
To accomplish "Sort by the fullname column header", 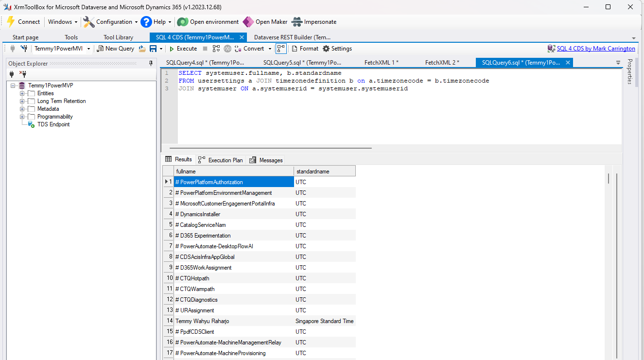I will [x=234, y=171].
